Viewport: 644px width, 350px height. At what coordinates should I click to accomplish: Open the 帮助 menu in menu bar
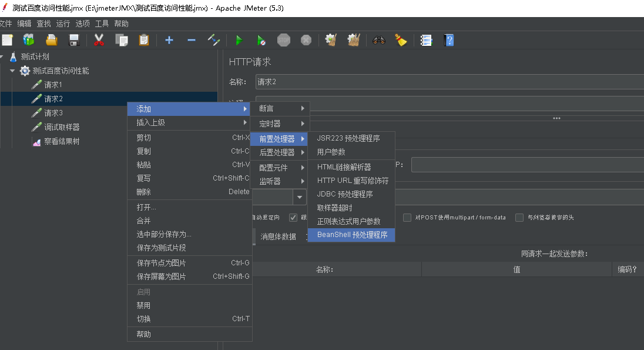coord(121,24)
